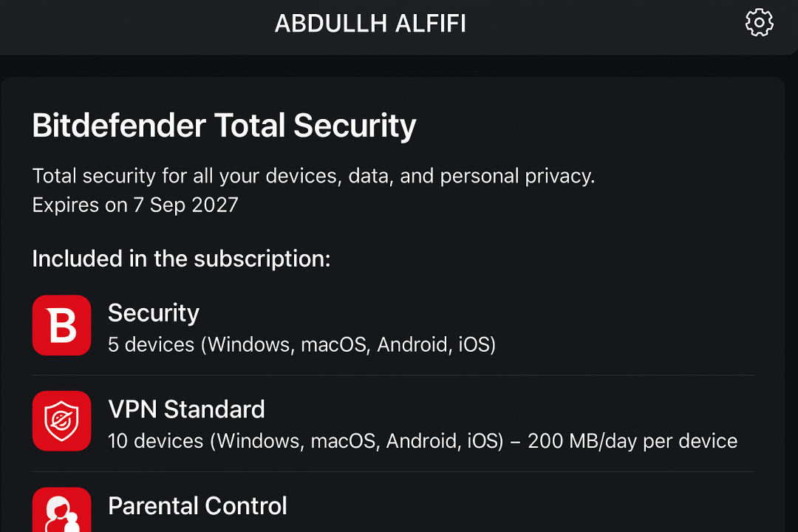
Task: Click the VPN Standard shield icon
Action: [x=61, y=421]
